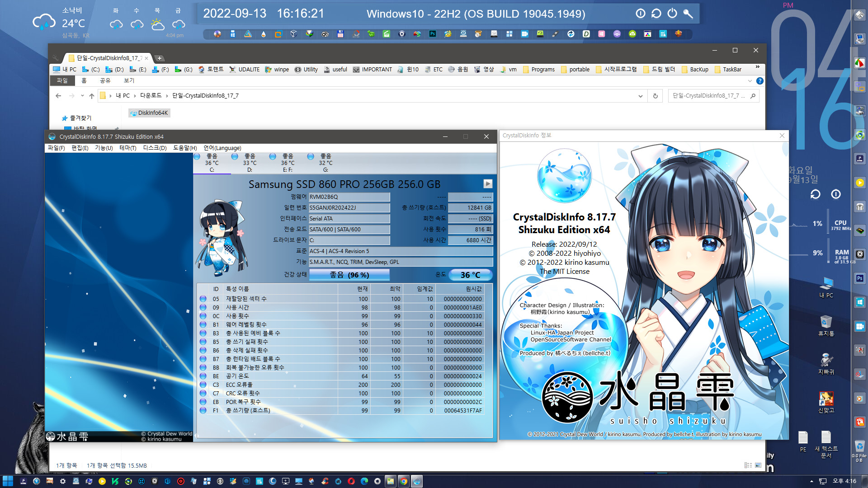Show more bookmark toolbar items chevron
The image size is (868, 488).
757,67
